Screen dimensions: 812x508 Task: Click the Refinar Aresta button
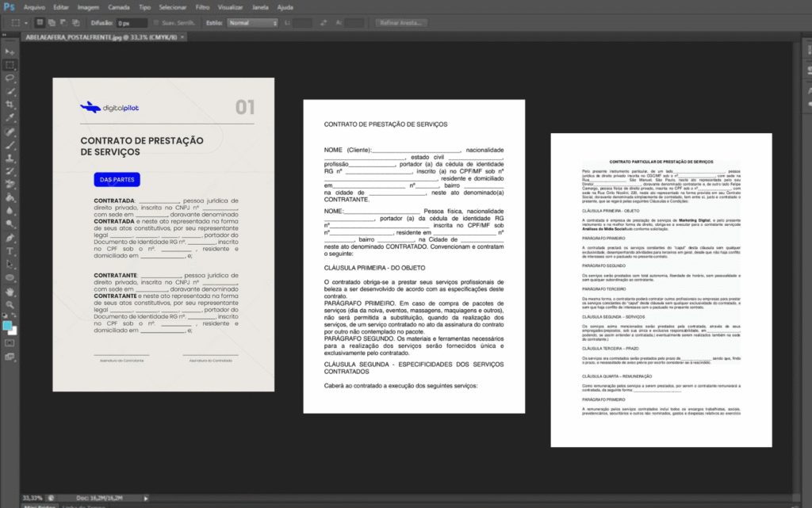pos(401,23)
